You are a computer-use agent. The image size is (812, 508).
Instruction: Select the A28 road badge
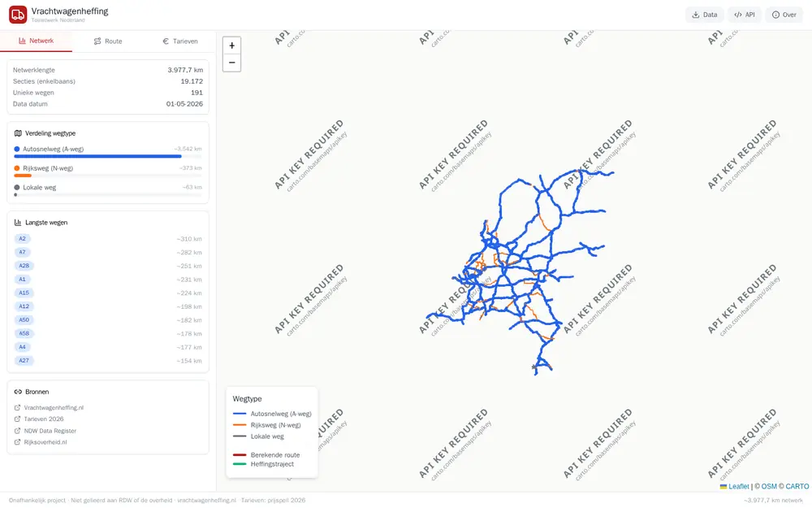[x=24, y=266]
